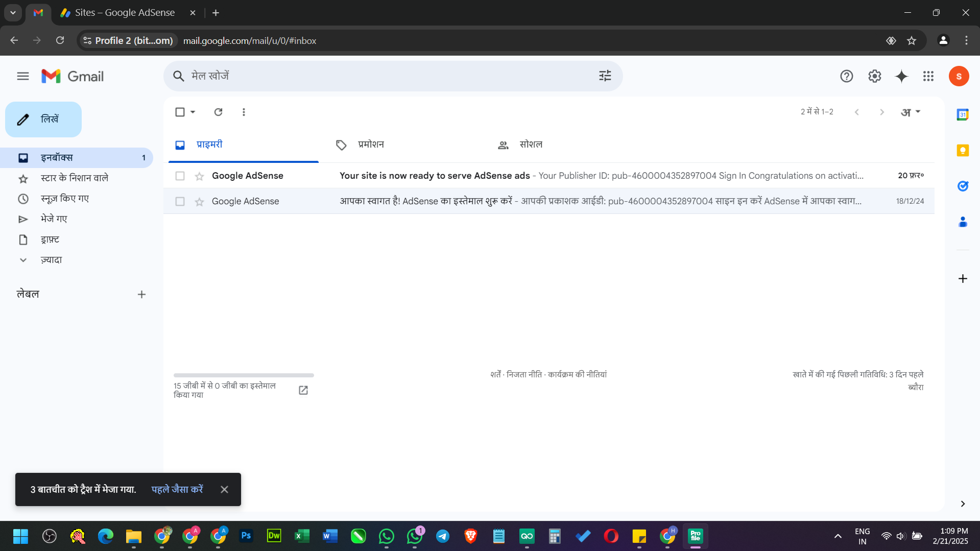Open कार्यक्रम की नीतियां link
The height and width of the screenshot is (551, 980).
coord(577,374)
